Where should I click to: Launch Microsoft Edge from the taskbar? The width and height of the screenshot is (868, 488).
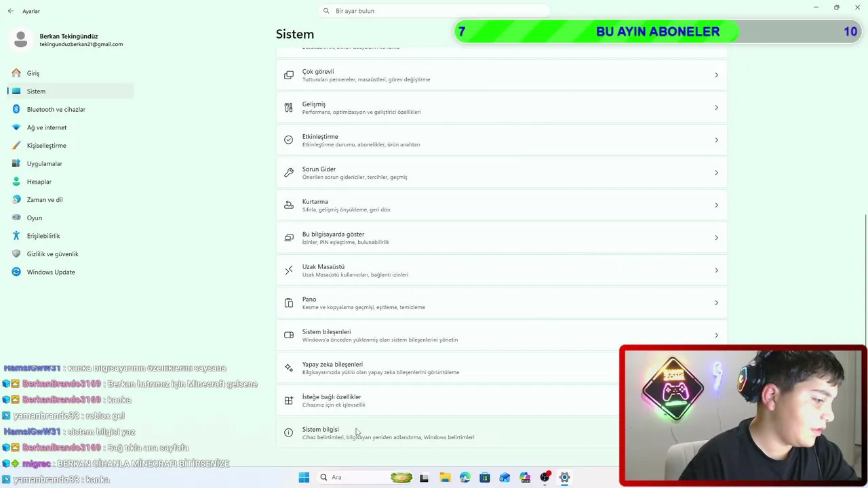click(465, 477)
